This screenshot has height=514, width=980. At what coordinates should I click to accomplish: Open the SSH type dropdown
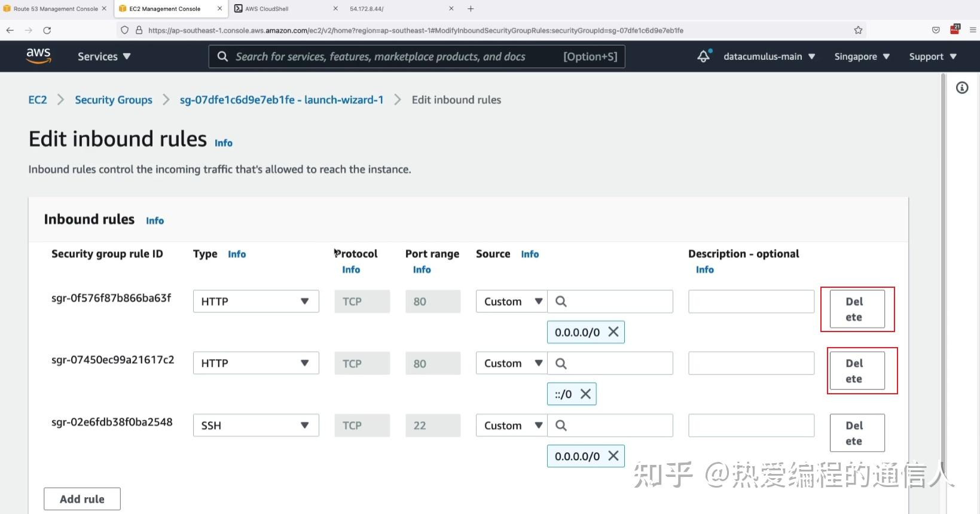[x=256, y=425]
